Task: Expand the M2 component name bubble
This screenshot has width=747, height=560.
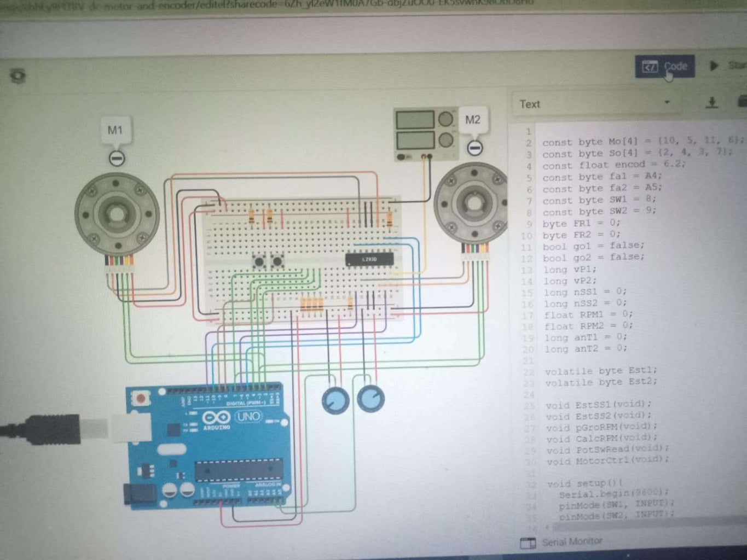Action: [473, 120]
